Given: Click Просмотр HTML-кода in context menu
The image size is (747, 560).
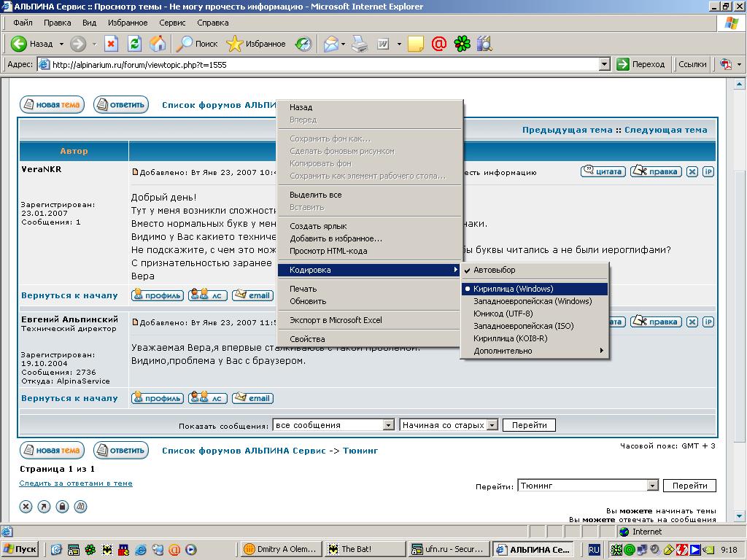Looking at the screenshot, I should pos(328,251).
